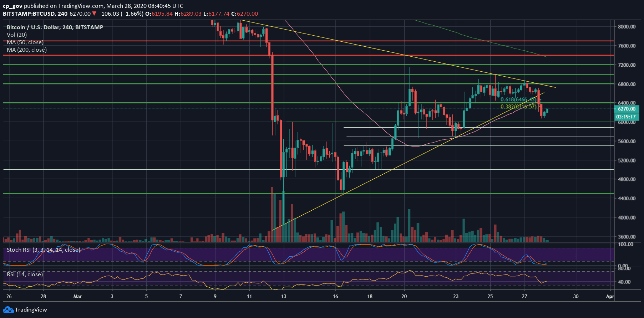This screenshot has width=644, height=318.
Task: Click the Apr date label on time axis
Action: (x=610, y=296)
